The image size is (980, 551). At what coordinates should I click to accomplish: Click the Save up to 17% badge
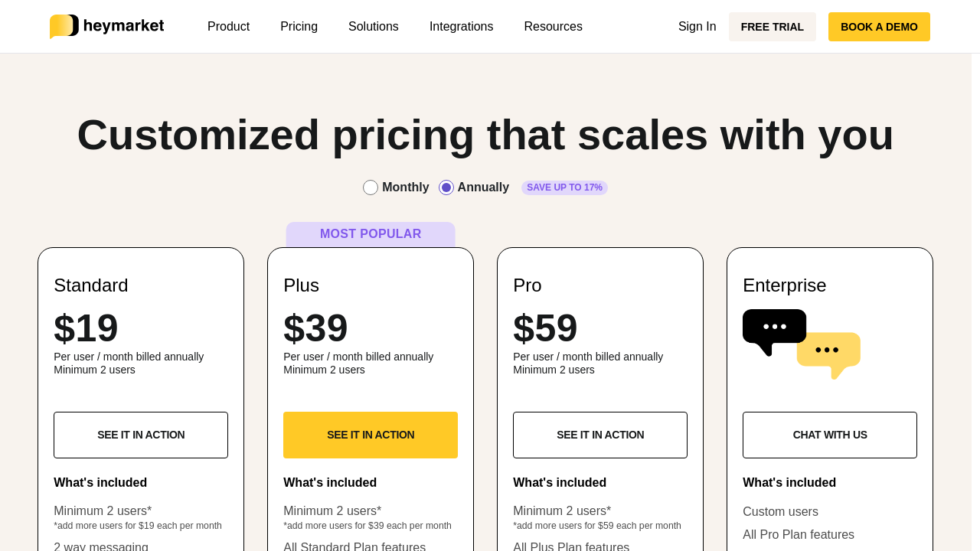(564, 187)
